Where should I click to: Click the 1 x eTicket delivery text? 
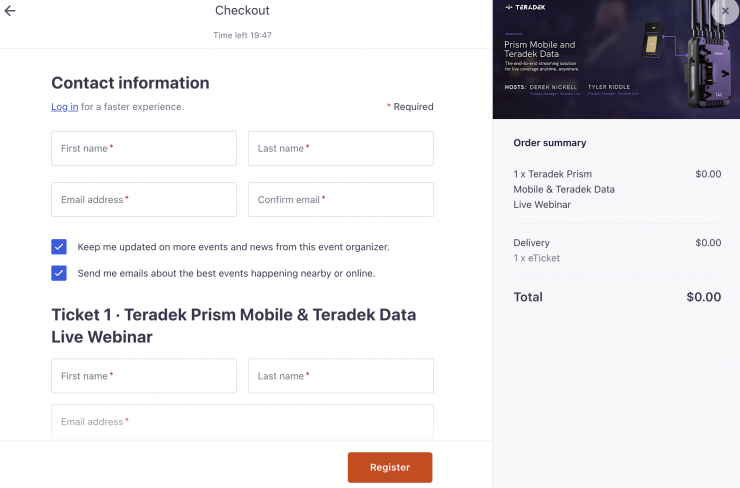(x=537, y=259)
